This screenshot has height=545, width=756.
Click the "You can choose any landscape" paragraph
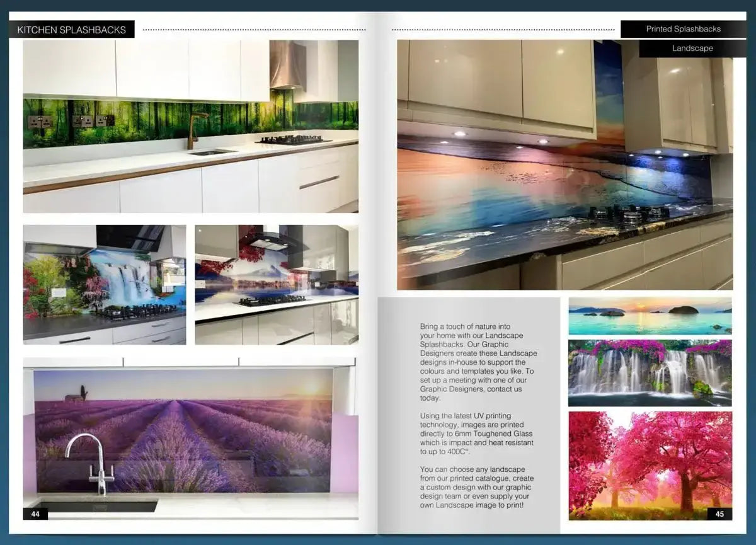point(477,487)
